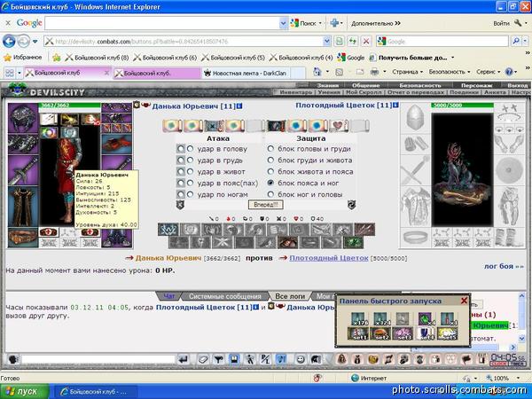
Task: Open recent pages dropdown next to forward button
Action: (35, 42)
